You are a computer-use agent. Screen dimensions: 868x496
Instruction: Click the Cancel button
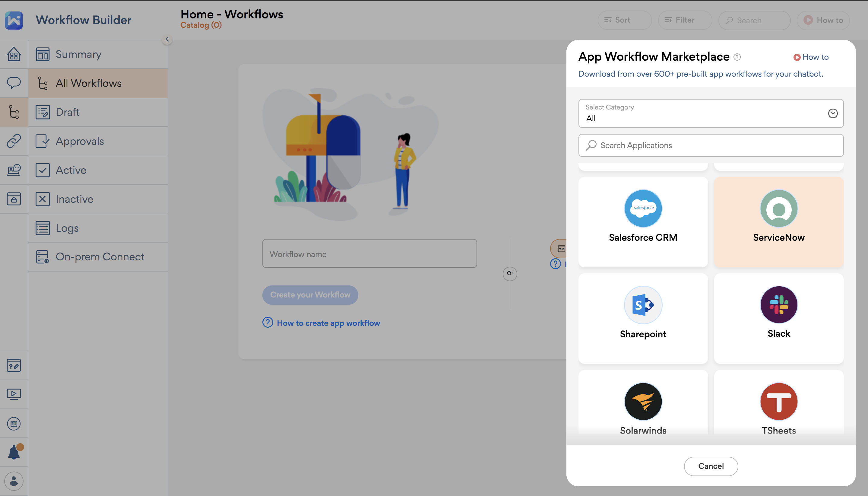[x=711, y=466]
